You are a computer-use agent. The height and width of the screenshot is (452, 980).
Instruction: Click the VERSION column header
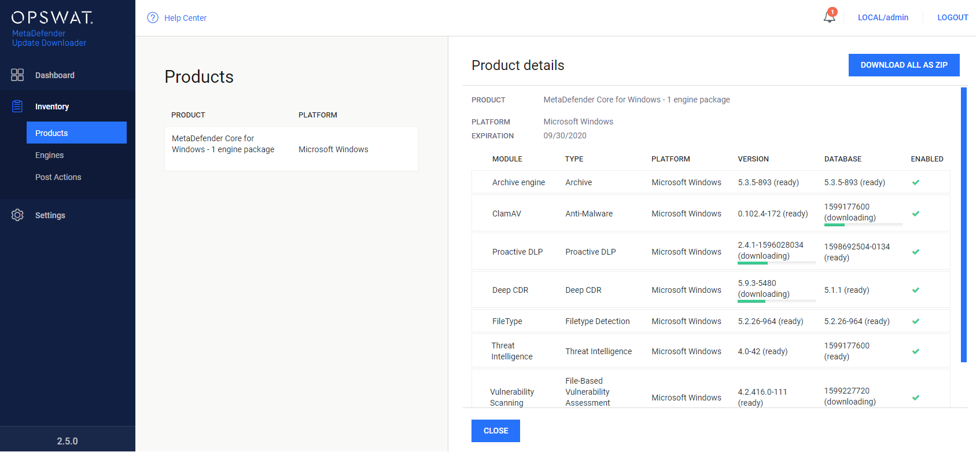point(753,159)
